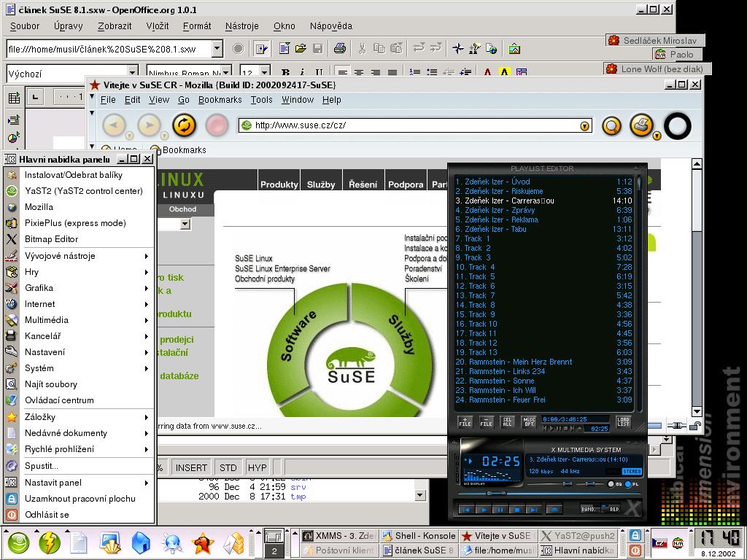Click the Produkty link on SuSE page
The image size is (747, 560).
pos(279,184)
